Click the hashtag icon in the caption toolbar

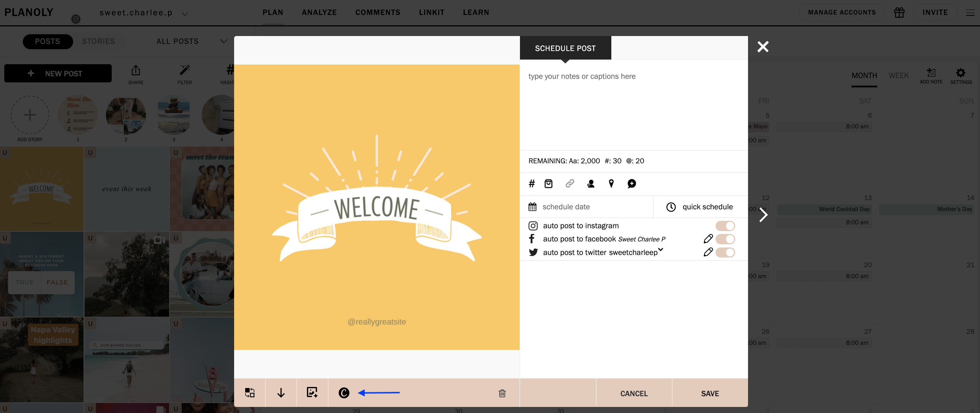click(x=531, y=184)
